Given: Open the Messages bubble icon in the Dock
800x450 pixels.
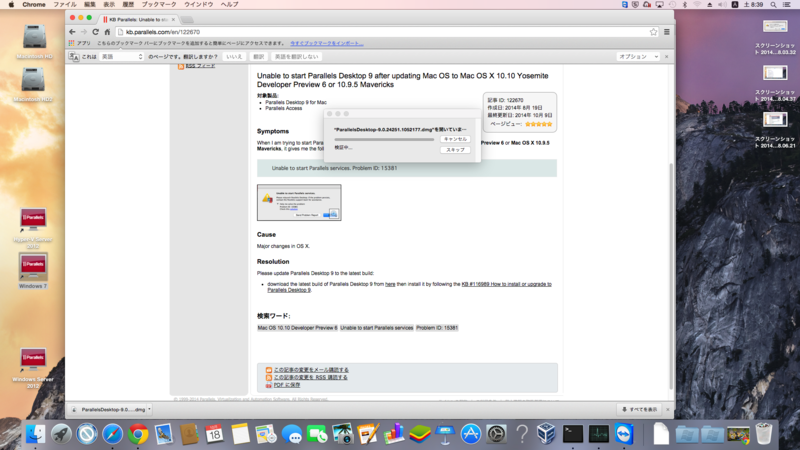Looking at the screenshot, I should tap(291, 434).
